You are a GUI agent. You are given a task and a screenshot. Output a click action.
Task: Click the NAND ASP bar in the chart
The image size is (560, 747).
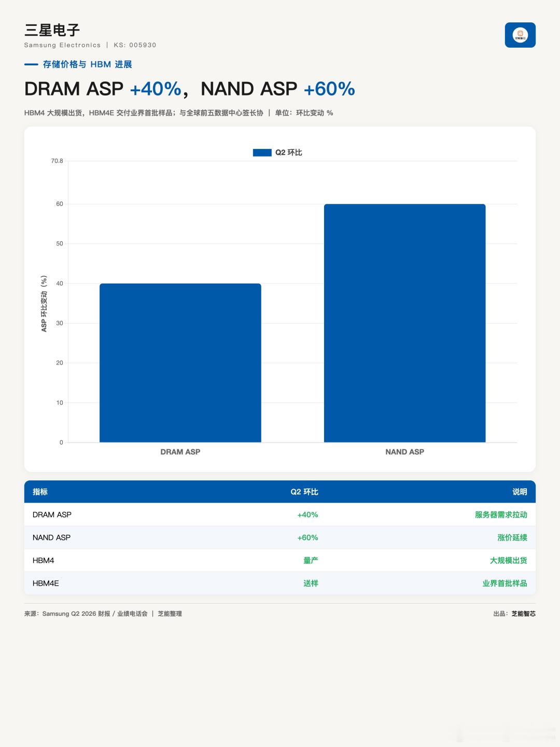tap(405, 323)
